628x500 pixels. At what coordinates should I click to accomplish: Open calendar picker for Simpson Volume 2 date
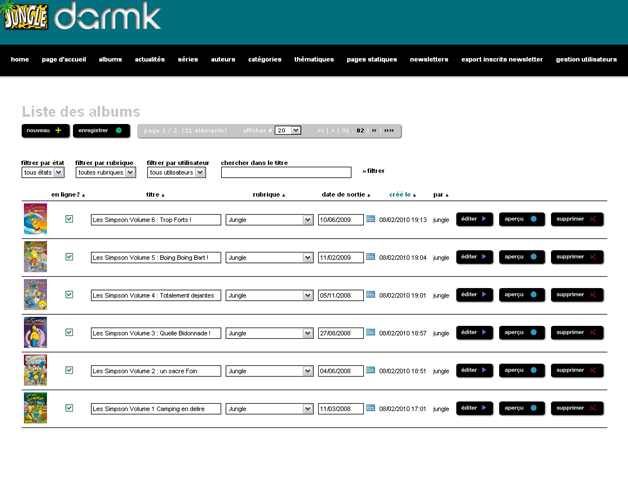pos(370,370)
